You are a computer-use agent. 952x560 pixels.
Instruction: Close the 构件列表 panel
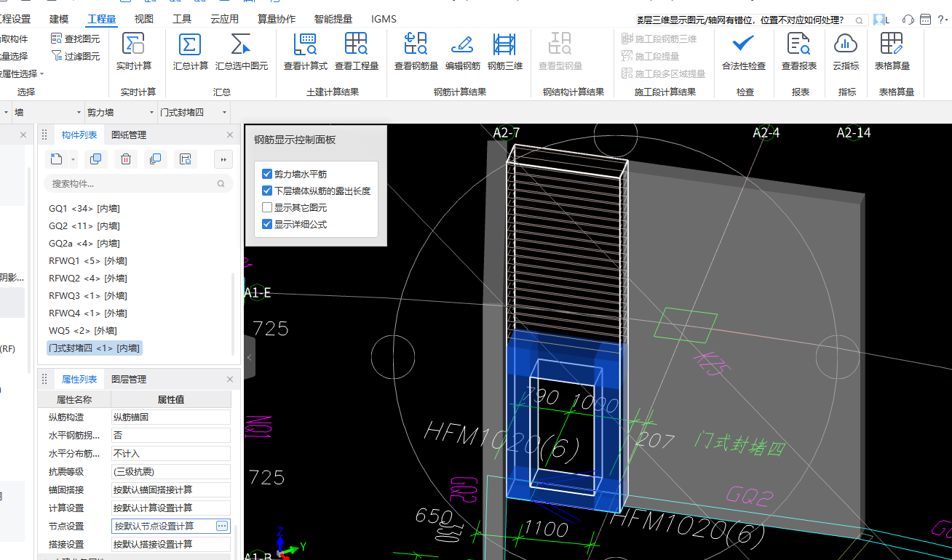click(230, 135)
